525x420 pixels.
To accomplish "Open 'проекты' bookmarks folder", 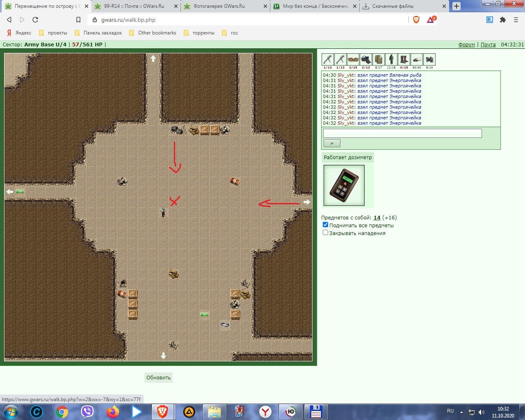I will point(53,33).
